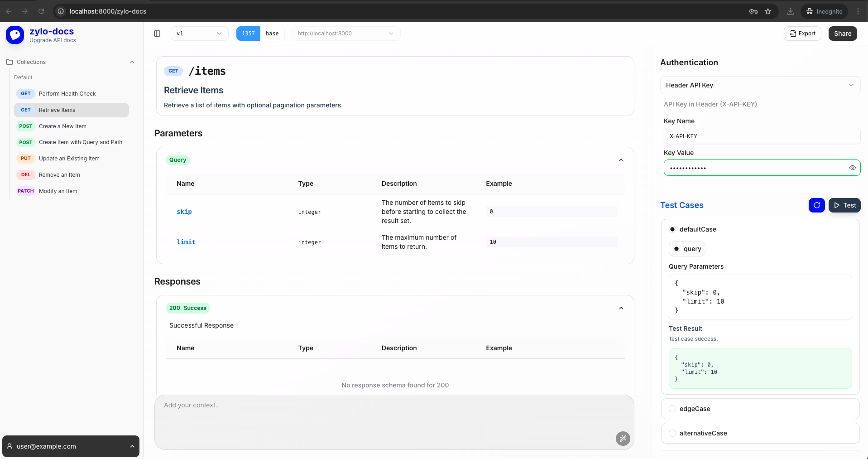Screen dimensions: 868x459
Task: Edit the limit example value field
Action: click(x=551, y=242)
